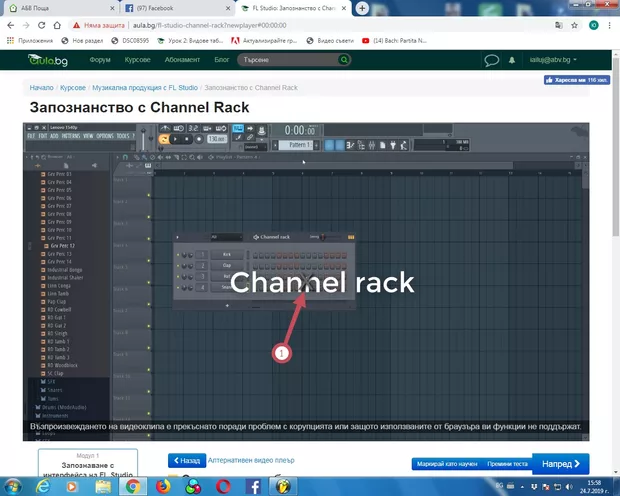Toggle the first step of the Clap channel
620x496 pixels.
click(255, 266)
